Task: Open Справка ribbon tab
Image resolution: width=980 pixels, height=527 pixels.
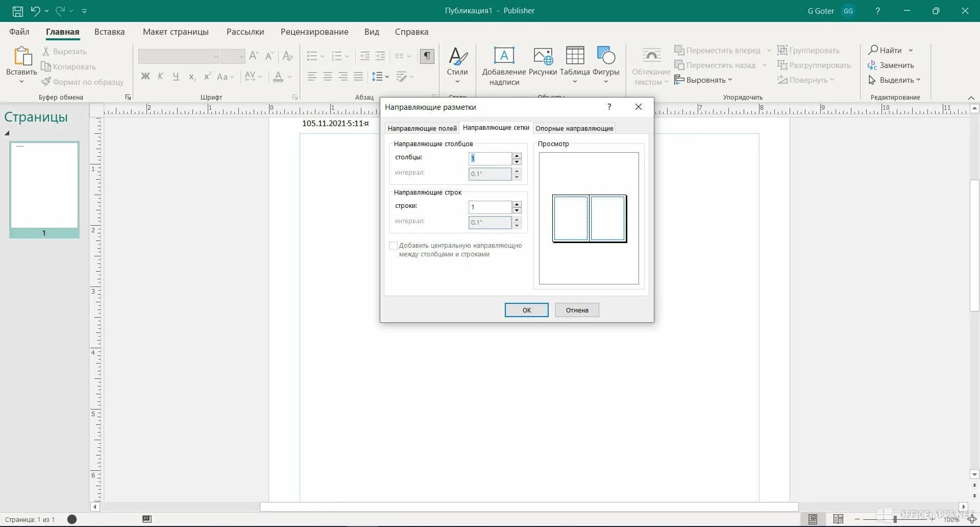Action: (411, 32)
